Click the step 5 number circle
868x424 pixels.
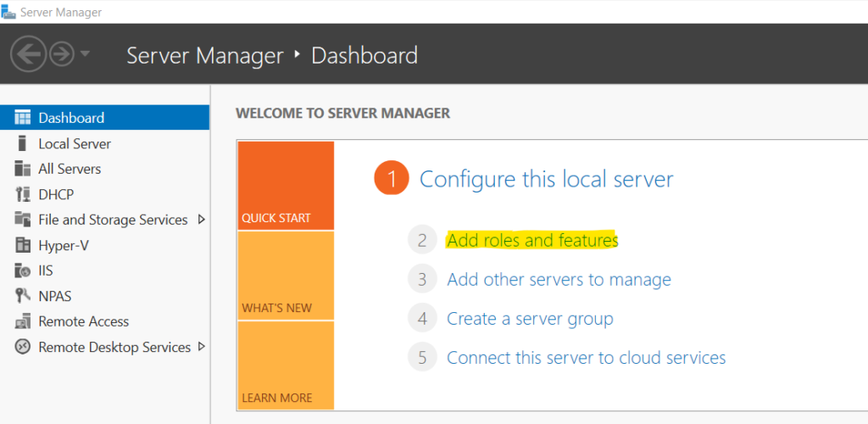pos(422,358)
